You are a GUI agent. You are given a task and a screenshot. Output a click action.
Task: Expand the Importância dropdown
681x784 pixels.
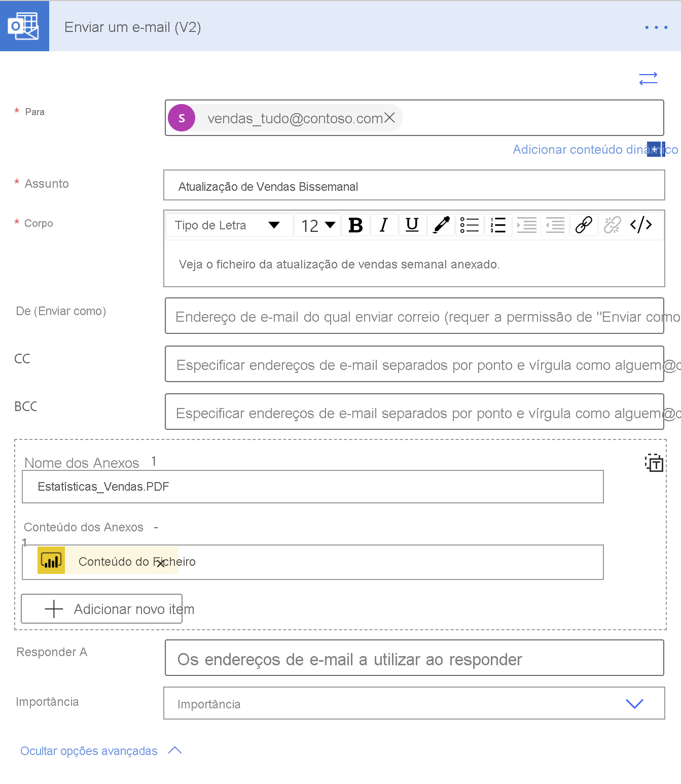coord(414,703)
